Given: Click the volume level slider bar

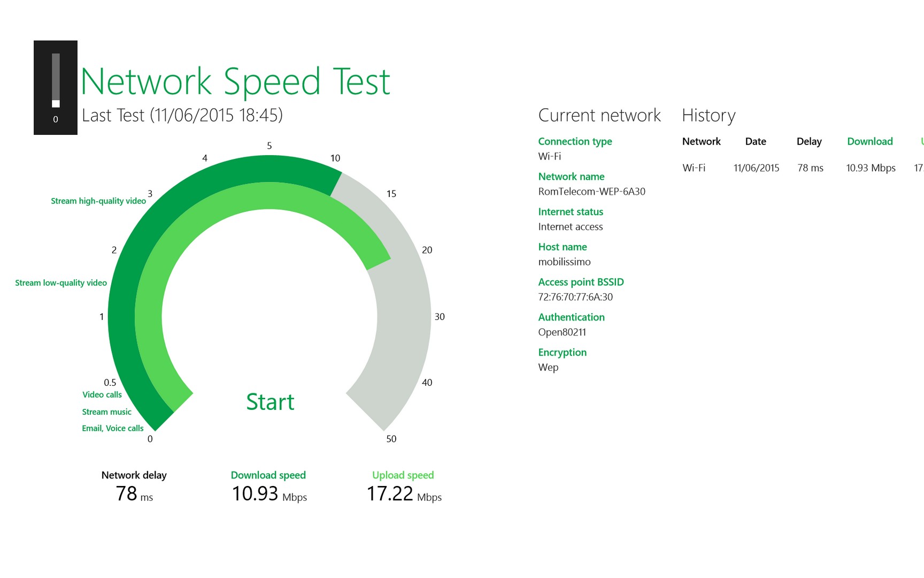Looking at the screenshot, I should 56,80.
